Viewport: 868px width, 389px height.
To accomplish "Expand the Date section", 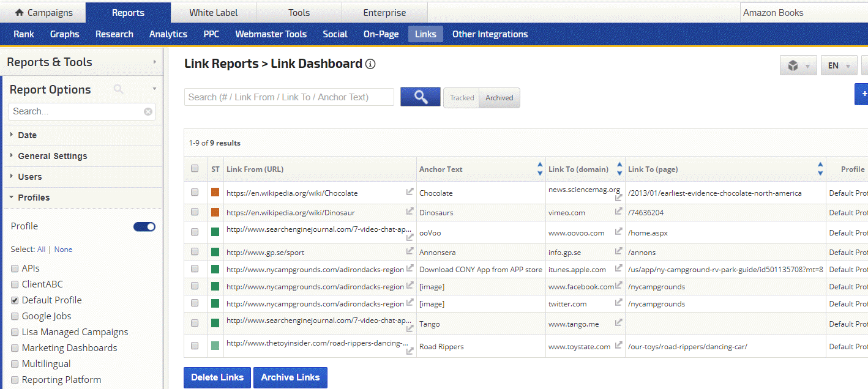I will coord(27,135).
